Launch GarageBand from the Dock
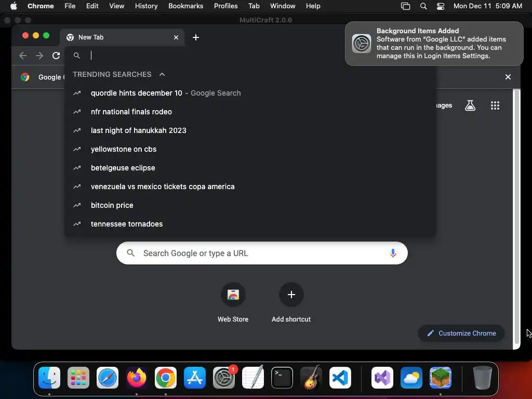The height and width of the screenshot is (399, 532). pyautogui.click(x=311, y=378)
